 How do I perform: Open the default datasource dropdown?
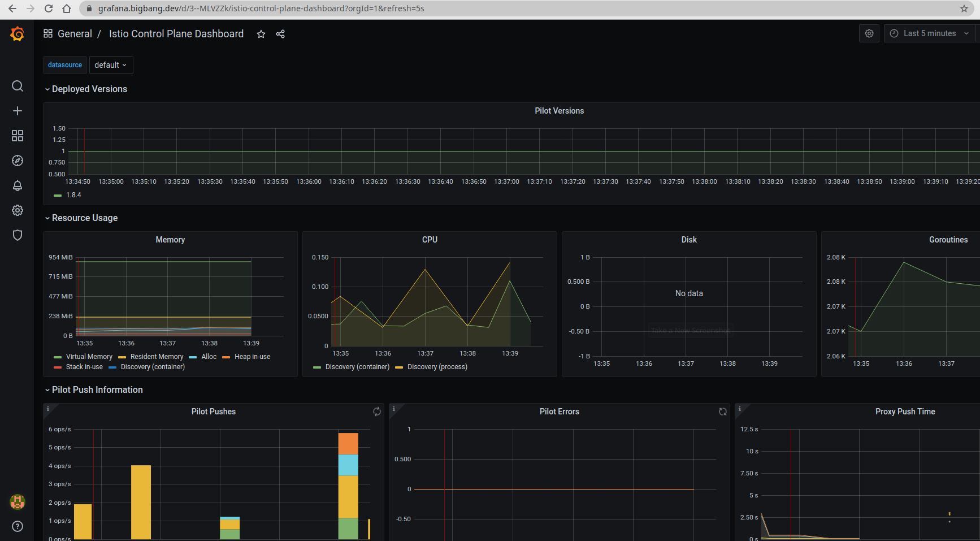(x=111, y=64)
